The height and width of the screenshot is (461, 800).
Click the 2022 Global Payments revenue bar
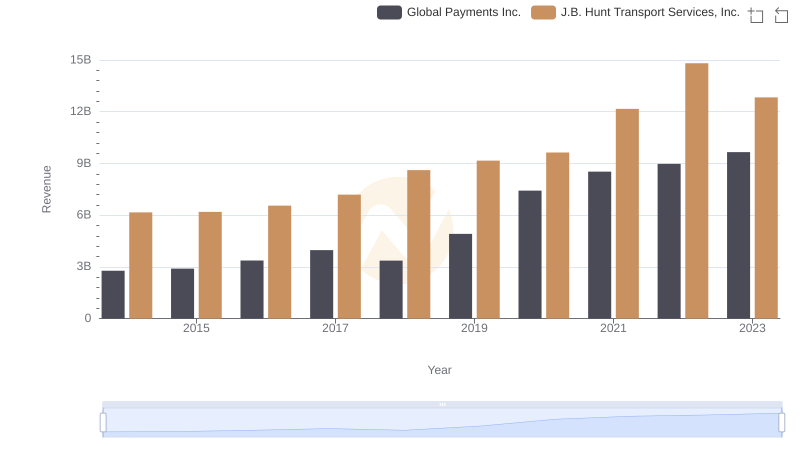click(x=669, y=241)
